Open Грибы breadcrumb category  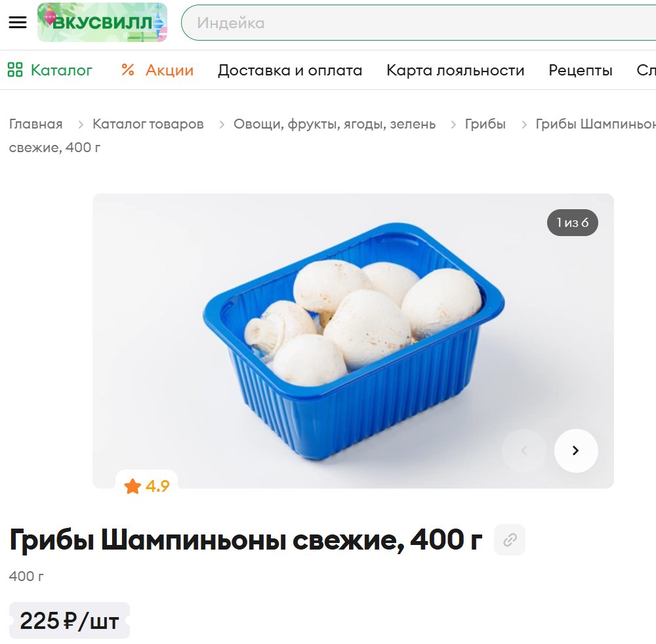pos(485,124)
